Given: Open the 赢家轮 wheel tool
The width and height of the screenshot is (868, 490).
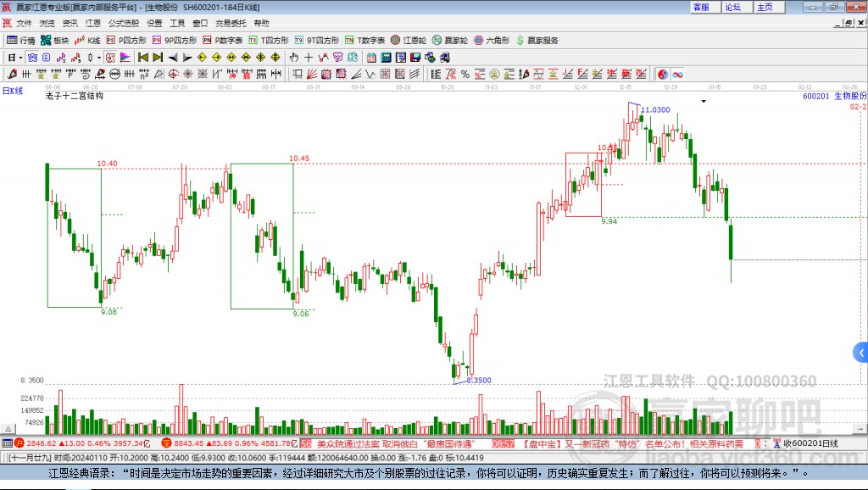Looking at the screenshot, I should point(449,41).
